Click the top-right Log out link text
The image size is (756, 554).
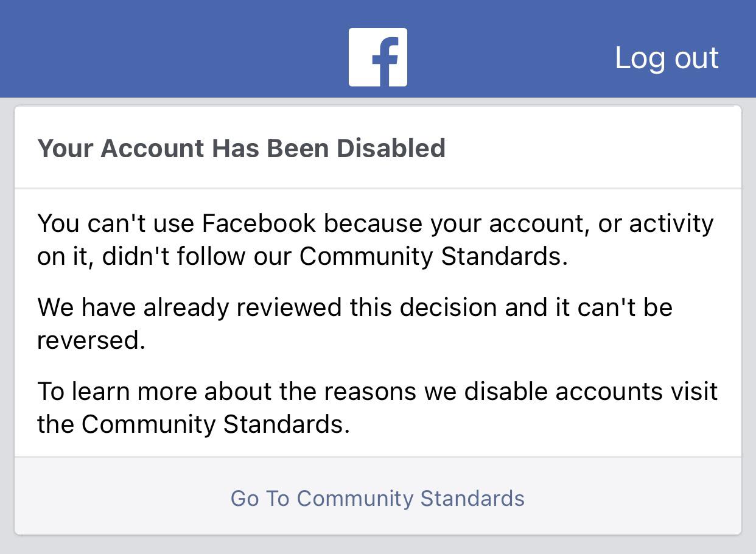pos(667,57)
